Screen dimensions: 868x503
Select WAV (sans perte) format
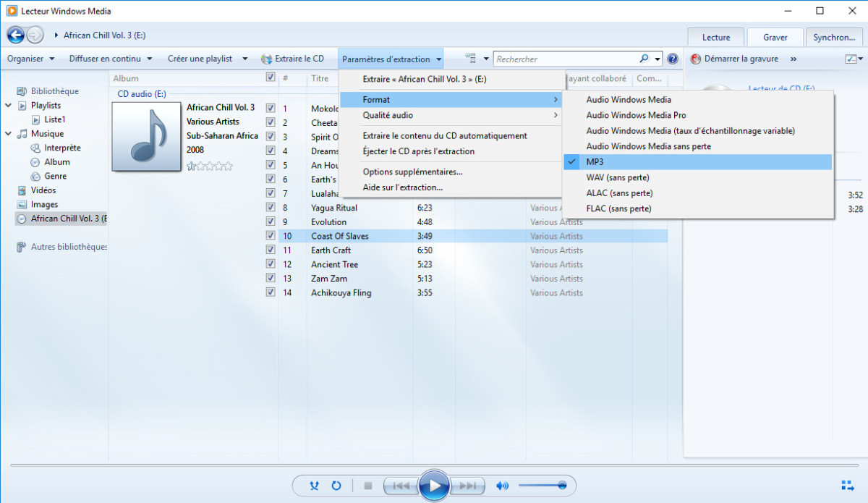tap(697, 177)
